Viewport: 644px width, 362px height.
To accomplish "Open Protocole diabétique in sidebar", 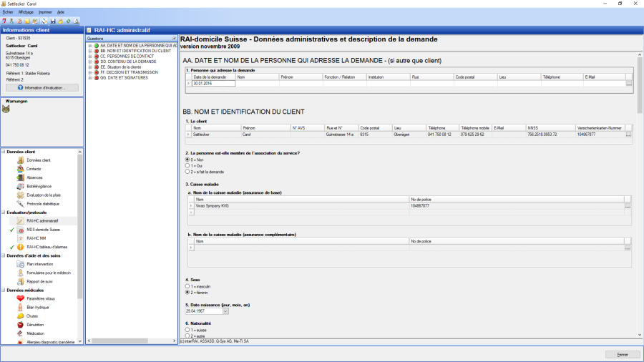I will (x=42, y=204).
